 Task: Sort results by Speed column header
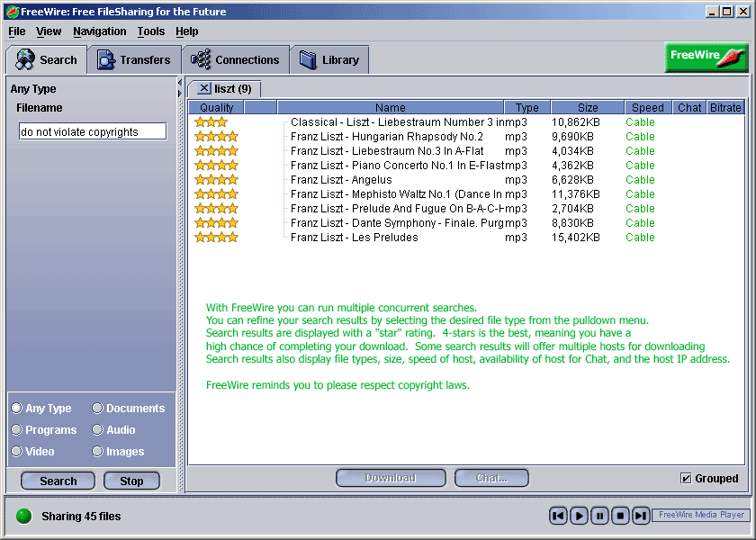point(648,107)
